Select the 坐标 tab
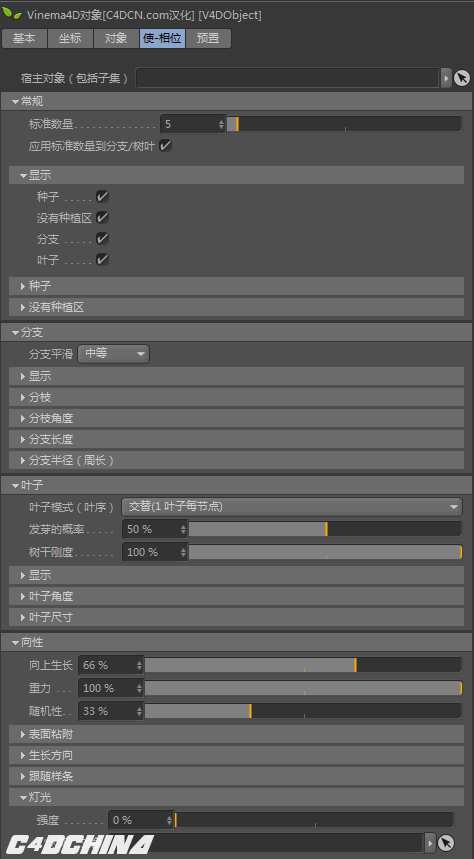The image size is (474, 859). tap(70, 38)
